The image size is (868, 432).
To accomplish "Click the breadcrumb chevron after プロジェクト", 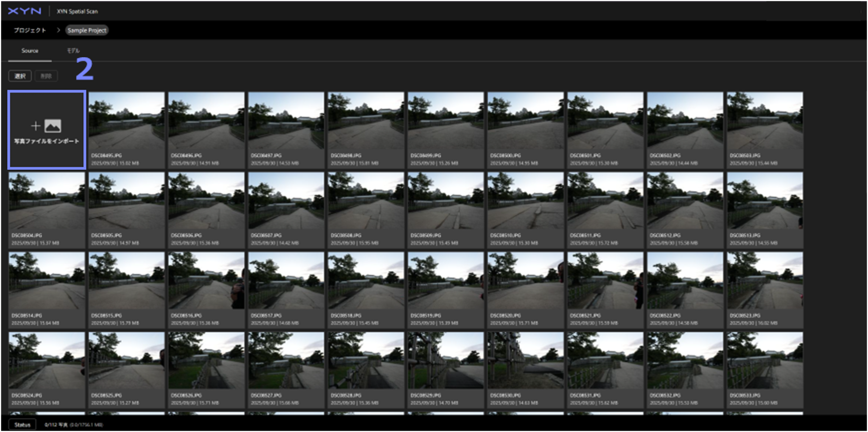I will [x=58, y=30].
